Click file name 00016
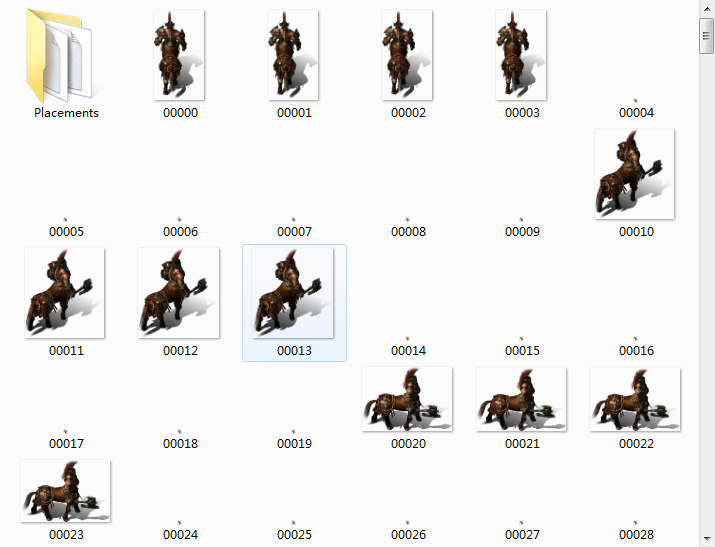 637,351
